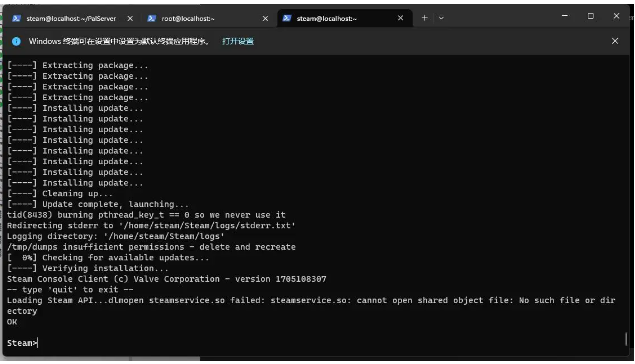
Task: Click PowerShell icon on the PalServer tab
Action: pos(16,18)
